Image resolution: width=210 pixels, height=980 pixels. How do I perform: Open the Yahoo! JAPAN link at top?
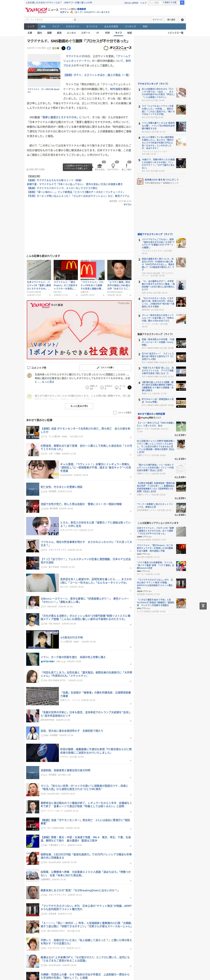[131, 3]
